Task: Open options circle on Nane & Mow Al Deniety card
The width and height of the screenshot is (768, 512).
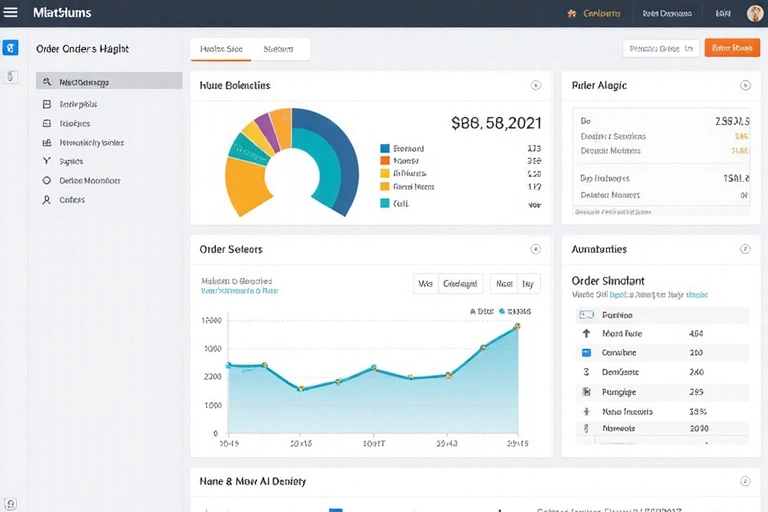Action: tap(745, 481)
